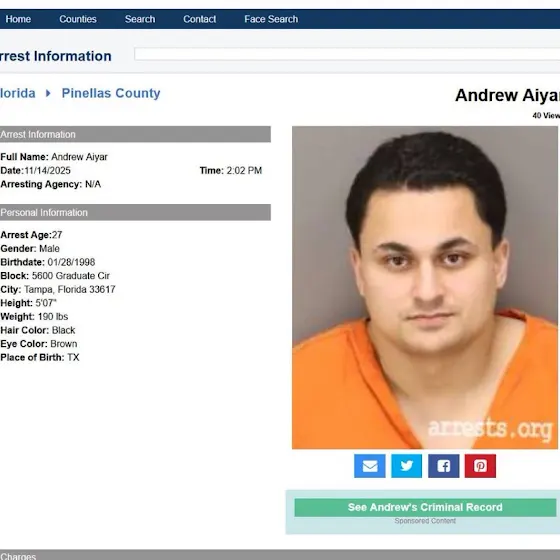Click the Pinellas County breadcrumb link
This screenshot has width=560, height=560.
coord(111,93)
